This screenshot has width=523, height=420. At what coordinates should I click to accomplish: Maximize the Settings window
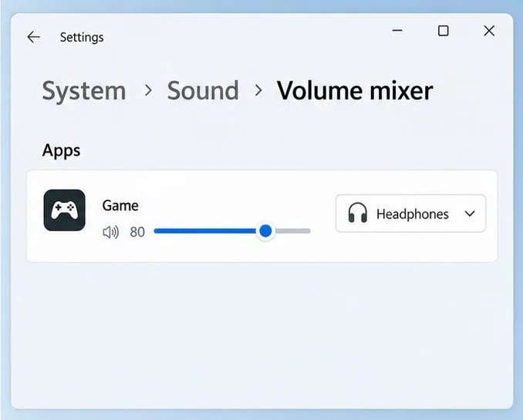click(x=444, y=31)
